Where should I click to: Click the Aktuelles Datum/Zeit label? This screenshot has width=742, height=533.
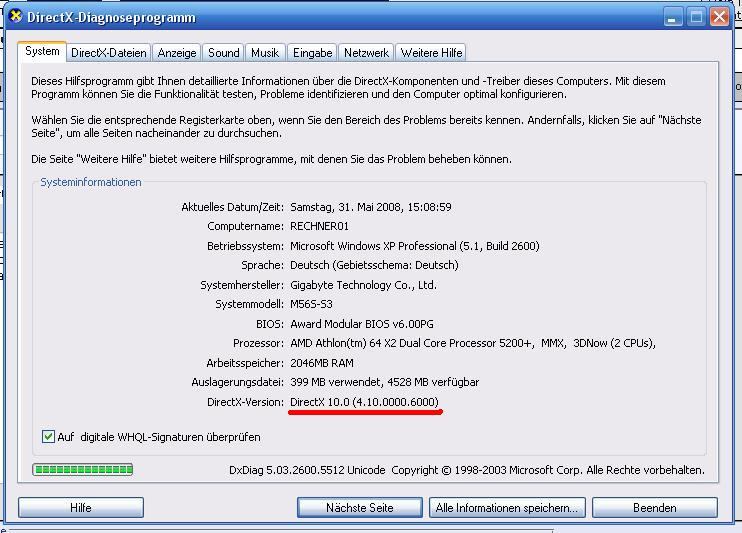[x=232, y=207]
